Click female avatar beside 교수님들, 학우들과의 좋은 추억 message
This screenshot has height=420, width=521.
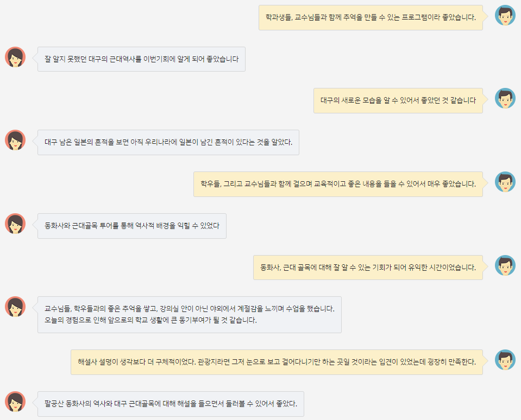pos(15,307)
